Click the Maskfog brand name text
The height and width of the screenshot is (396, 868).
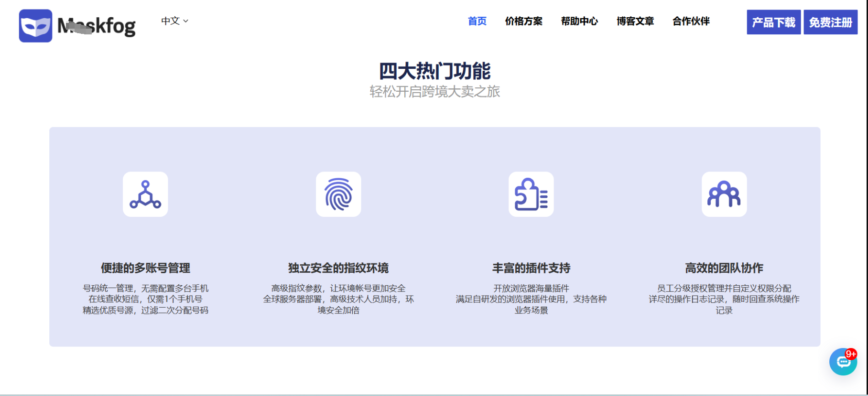coord(97,26)
